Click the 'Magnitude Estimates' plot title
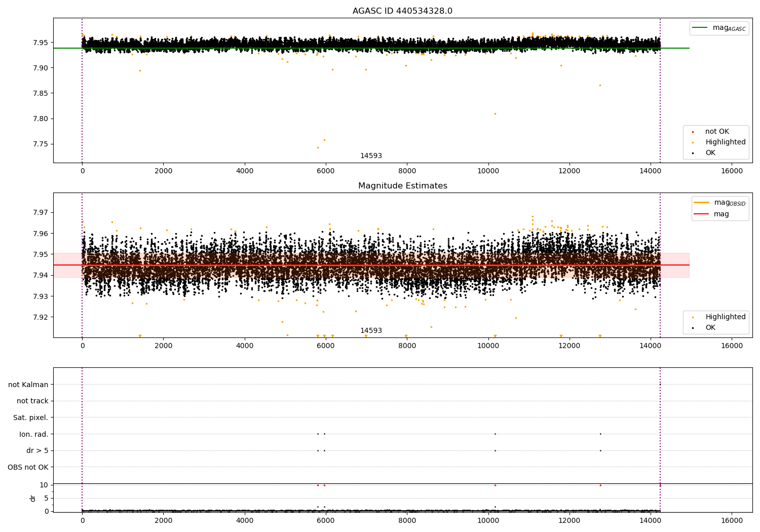This screenshot has width=760, height=532. (402, 186)
